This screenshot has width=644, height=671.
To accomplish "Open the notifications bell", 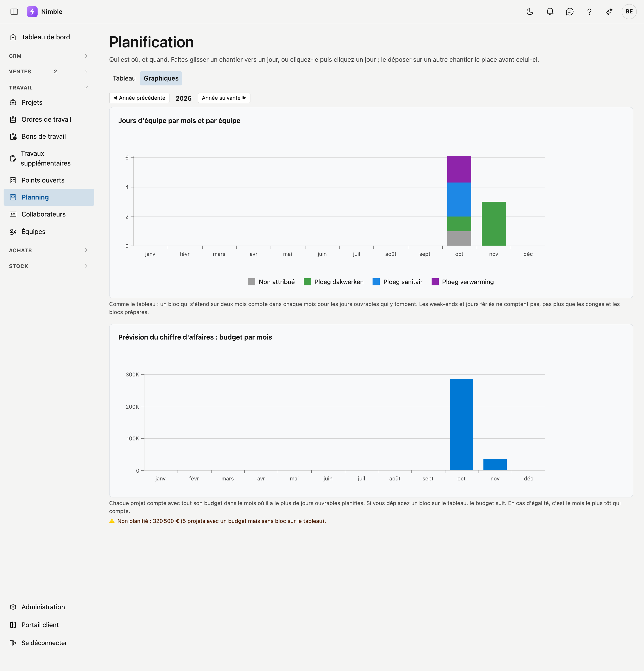I will pyautogui.click(x=550, y=12).
